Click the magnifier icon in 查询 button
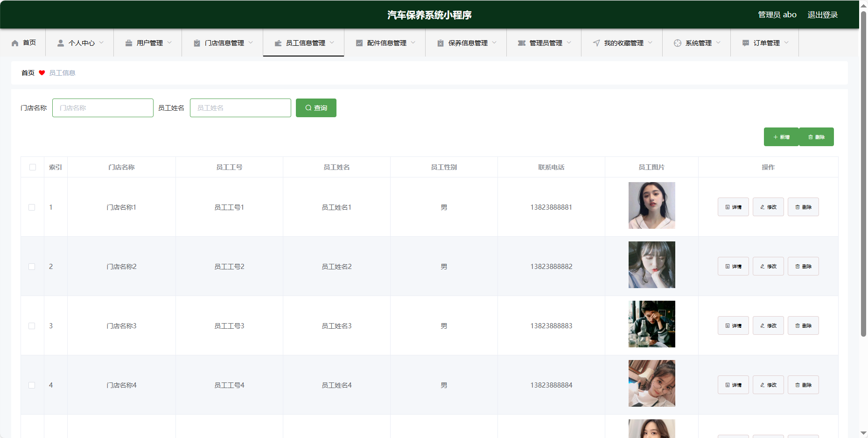 click(308, 108)
